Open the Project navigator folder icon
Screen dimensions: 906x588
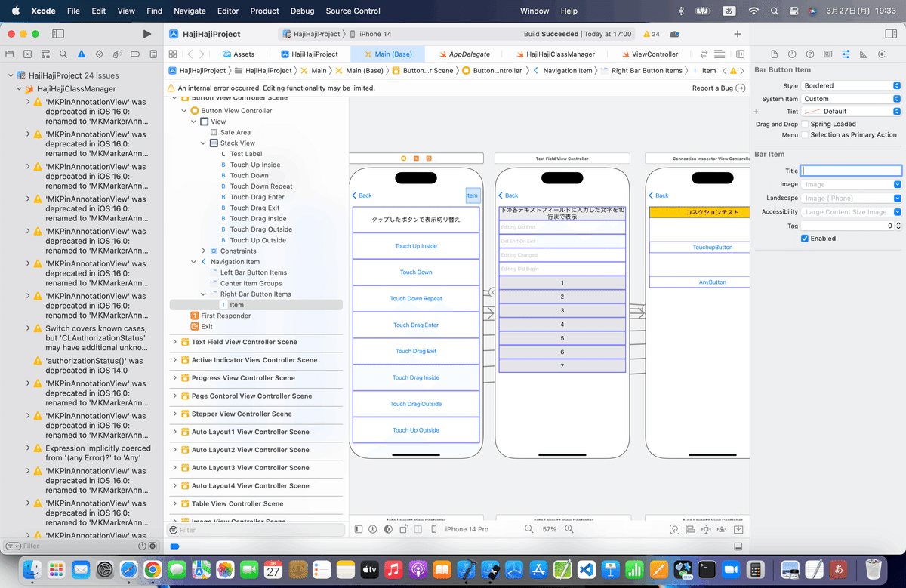(10, 54)
